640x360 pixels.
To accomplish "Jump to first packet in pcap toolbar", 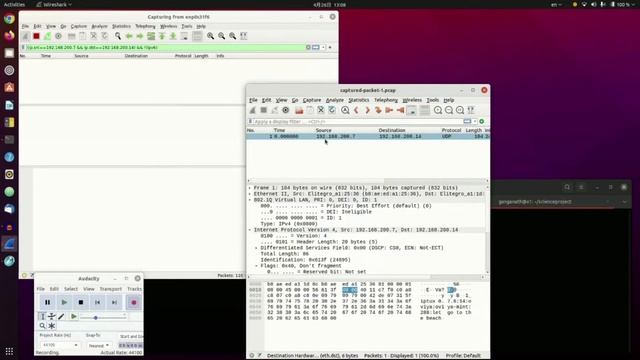I will (389, 110).
